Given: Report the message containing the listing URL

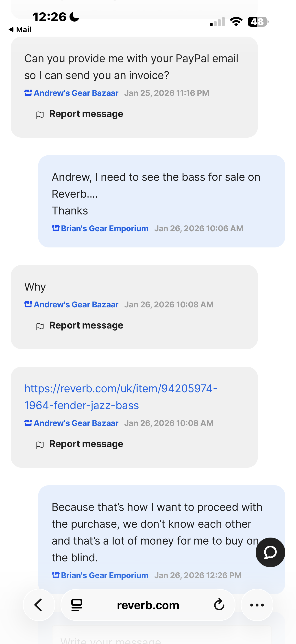Looking at the screenshot, I should (86, 444).
